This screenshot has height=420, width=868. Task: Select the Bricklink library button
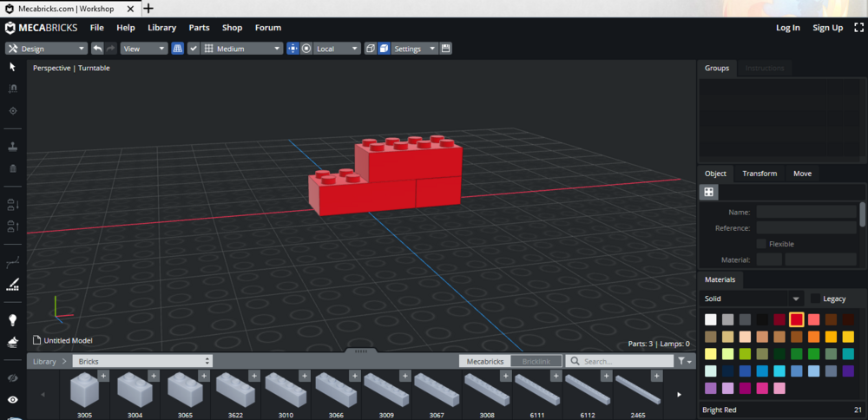click(x=536, y=361)
